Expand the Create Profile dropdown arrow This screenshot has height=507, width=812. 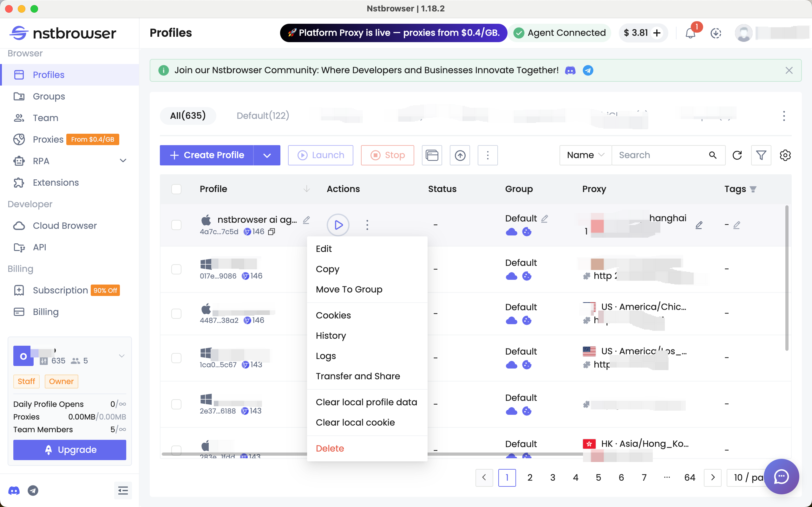click(267, 155)
